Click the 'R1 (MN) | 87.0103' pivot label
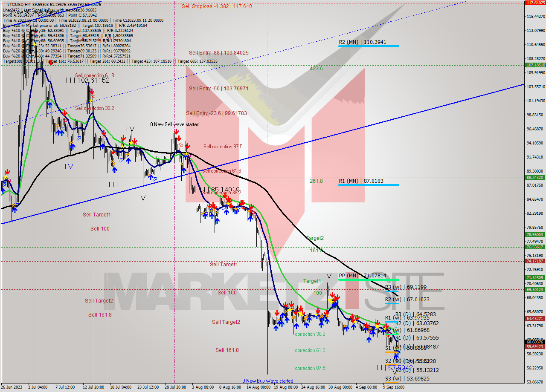Screen dimensions: 546x392 tap(361, 181)
